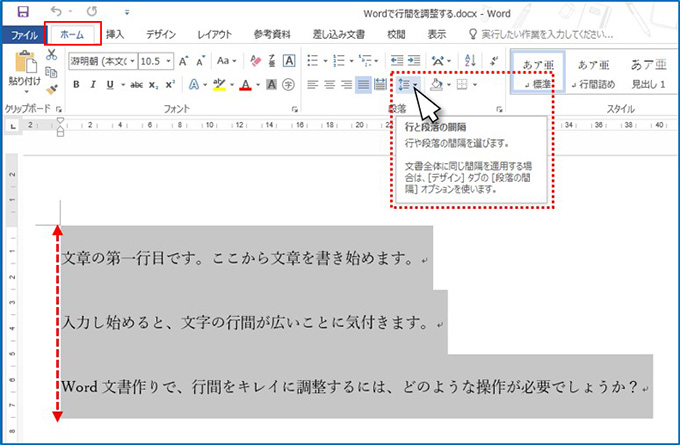Center align text
This screenshot has height=445, width=680.
coord(330,85)
